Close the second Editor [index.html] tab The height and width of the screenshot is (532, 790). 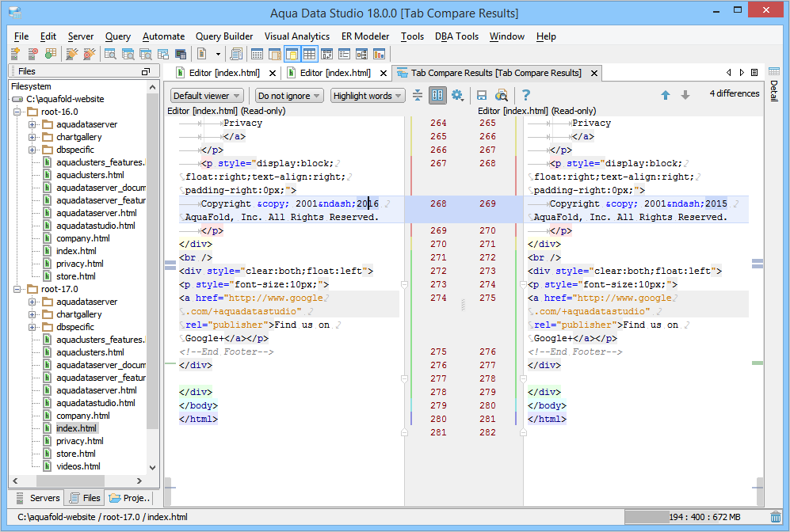click(384, 73)
